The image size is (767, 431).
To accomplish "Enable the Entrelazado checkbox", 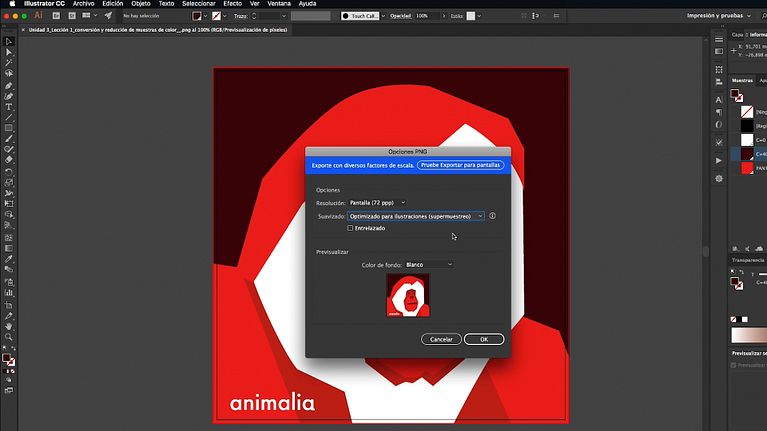I will pos(350,228).
